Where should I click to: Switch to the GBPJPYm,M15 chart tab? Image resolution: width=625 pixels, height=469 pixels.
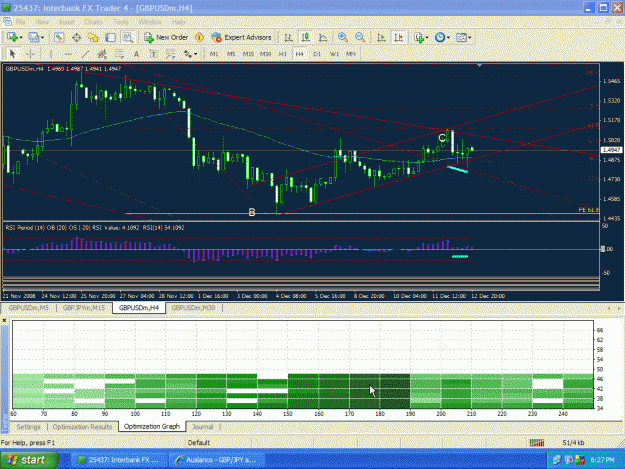click(x=84, y=308)
